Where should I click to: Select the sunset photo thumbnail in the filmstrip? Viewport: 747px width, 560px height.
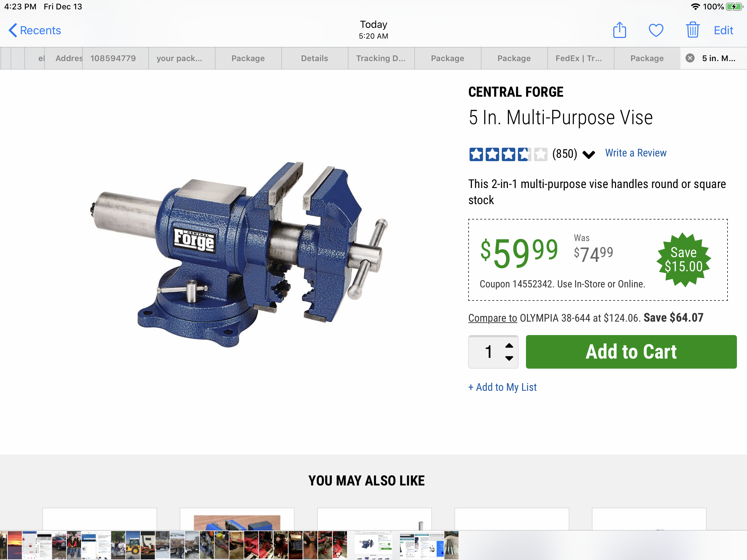(x=14, y=545)
